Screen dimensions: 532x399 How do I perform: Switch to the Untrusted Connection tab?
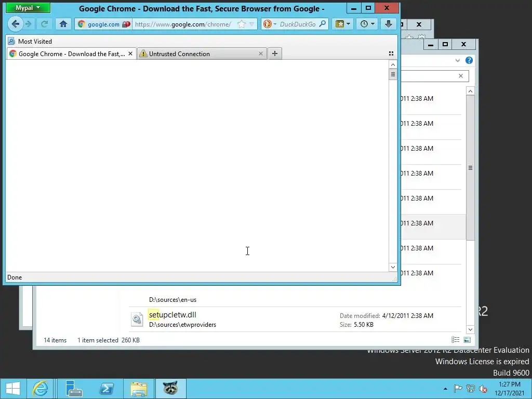[x=202, y=54]
